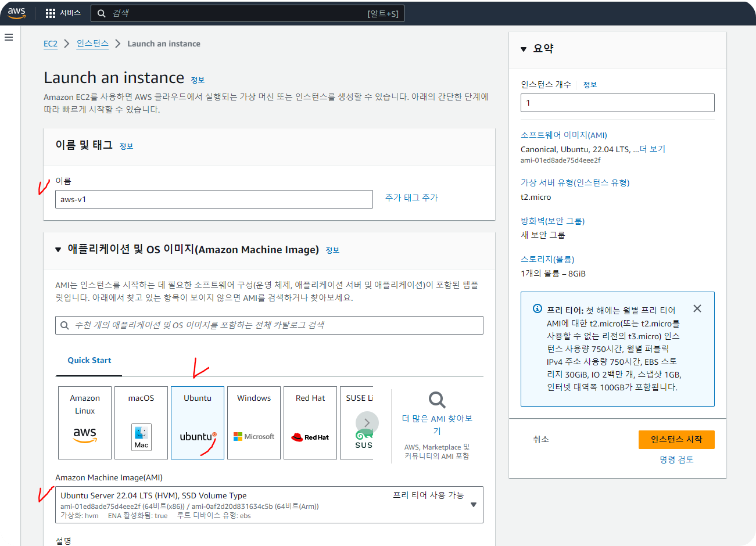Open 정보 link beside 인스턴스 개수
Screen dimensions: 756x546
(x=590, y=85)
